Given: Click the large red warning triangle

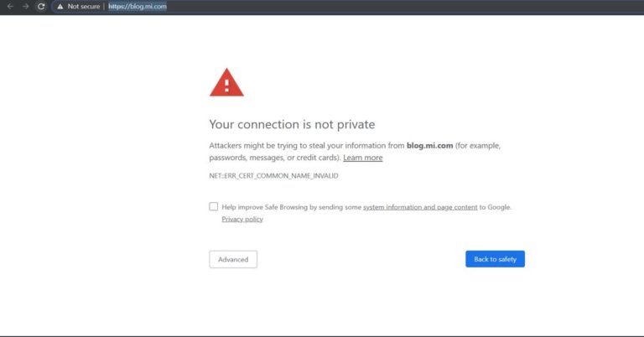Looking at the screenshot, I should (226, 82).
